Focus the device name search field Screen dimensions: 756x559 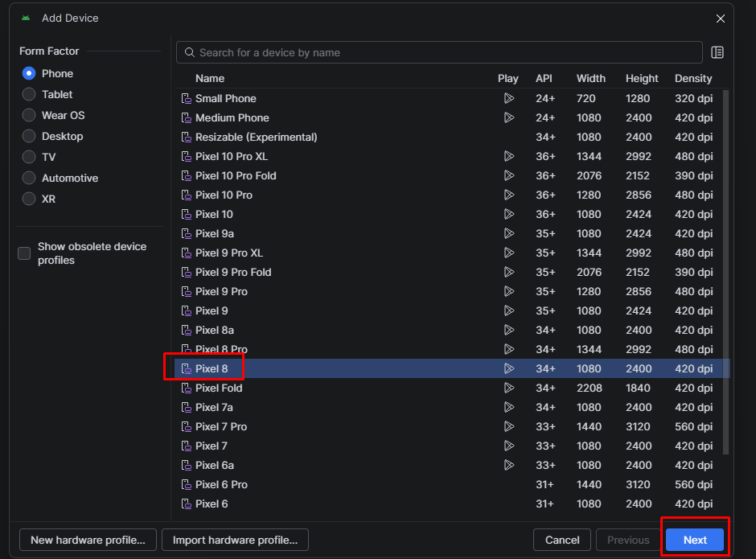coord(439,52)
